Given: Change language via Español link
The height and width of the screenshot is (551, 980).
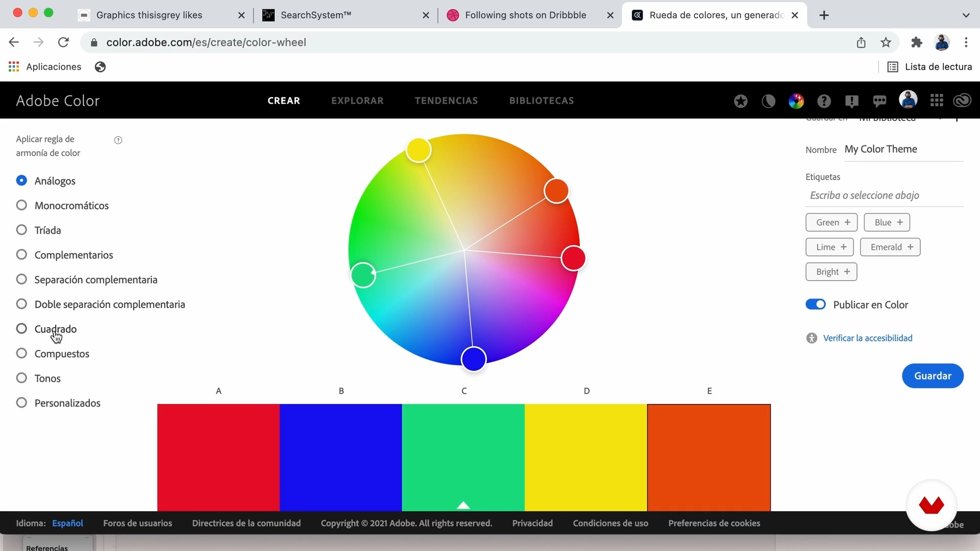Looking at the screenshot, I should pos(67,523).
